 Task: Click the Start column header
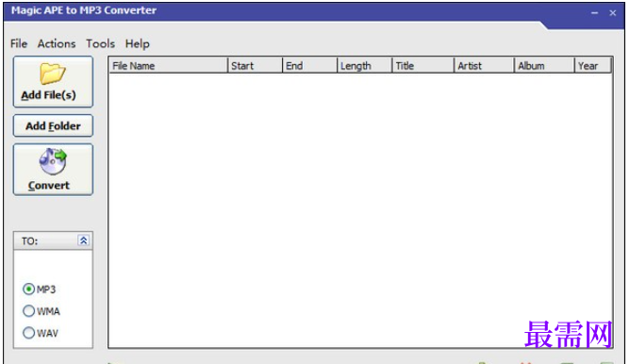(256, 65)
